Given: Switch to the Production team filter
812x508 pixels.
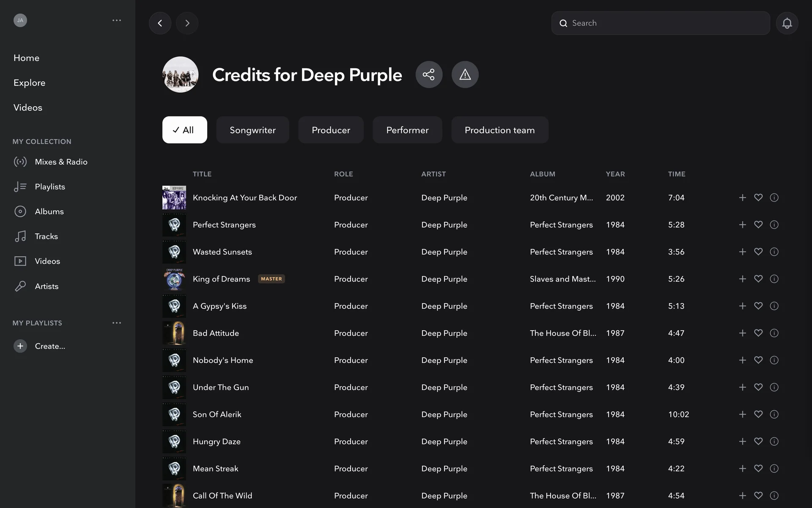Looking at the screenshot, I should click(499, 130).
